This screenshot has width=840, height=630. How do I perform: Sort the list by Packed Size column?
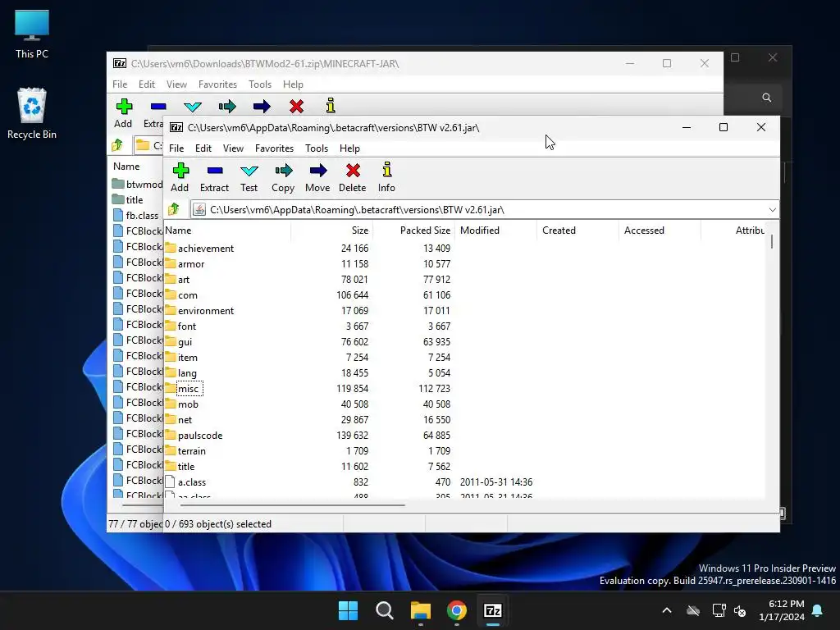click(424, 231)
